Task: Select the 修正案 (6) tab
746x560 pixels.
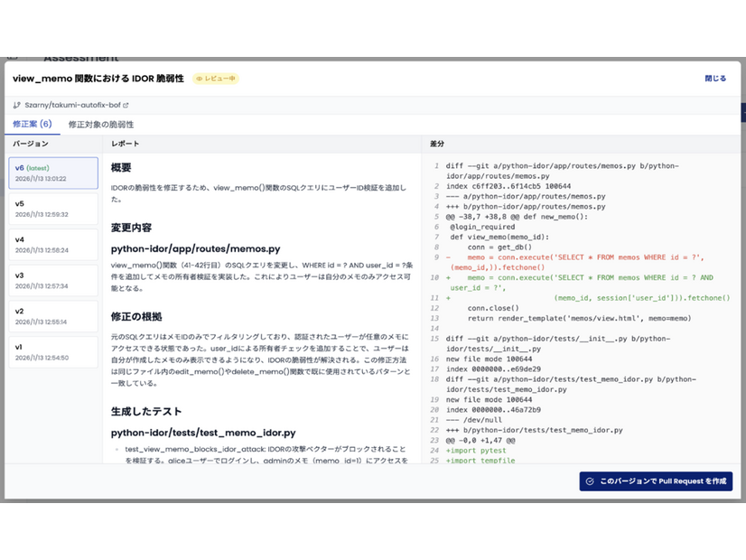Action: pyautogui.click(x=32, y=124)
